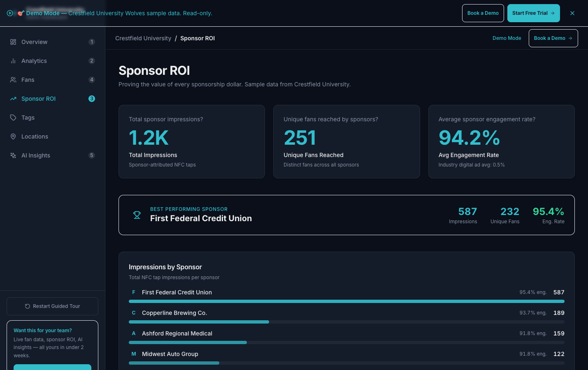The image size is (588, 370).
Task: Click the trophy icon beside Best Performing Sponsor
Action: [137, 215]
